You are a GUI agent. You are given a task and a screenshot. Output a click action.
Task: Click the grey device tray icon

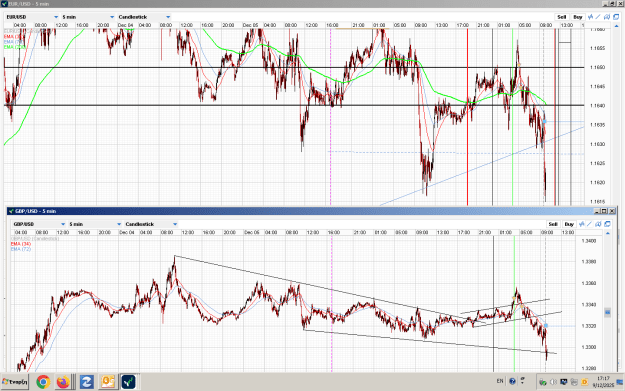tap(574, 382)
